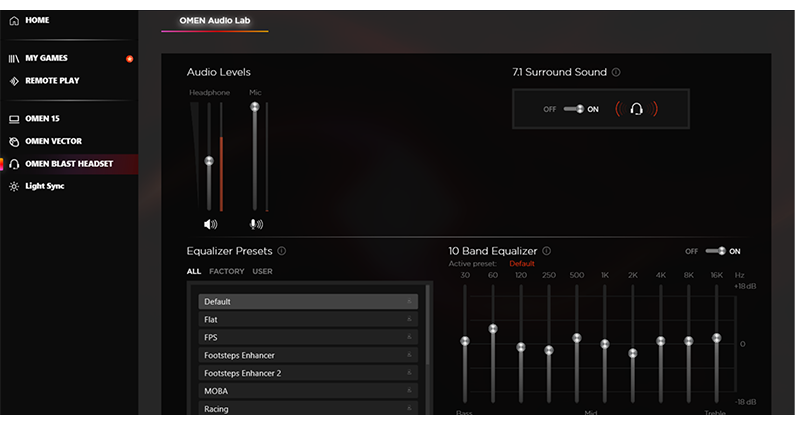Click the 10 Band Equalizer info icon
The height and width of the screenshot is (430, 795).
pos(547,251)
